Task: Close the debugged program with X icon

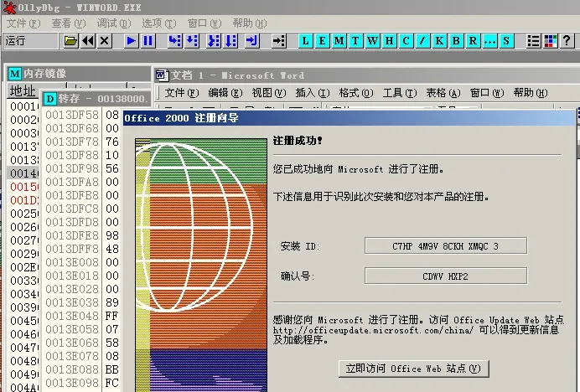Action: (x=105, y=41)
